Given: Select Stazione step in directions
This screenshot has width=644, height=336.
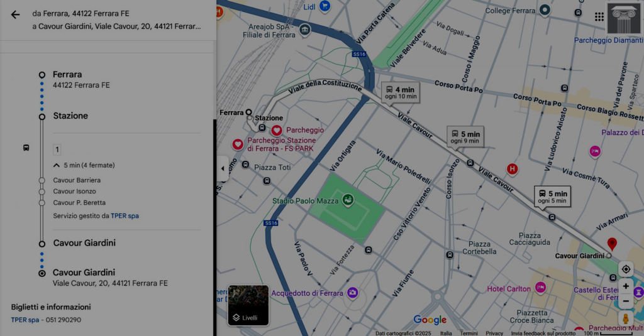Looking at the screenshot, I should point(70,116).
